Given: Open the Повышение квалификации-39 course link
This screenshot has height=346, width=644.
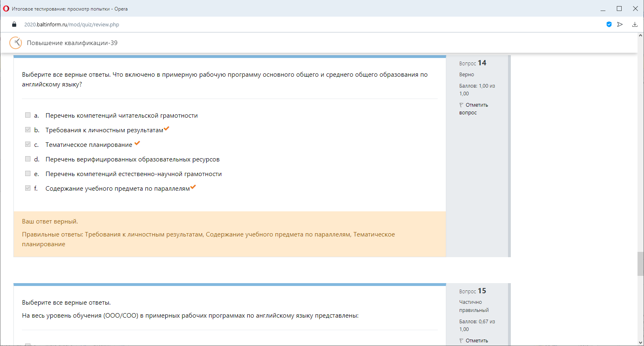Looking at the screenshot, I should click(x=72, y=43).
